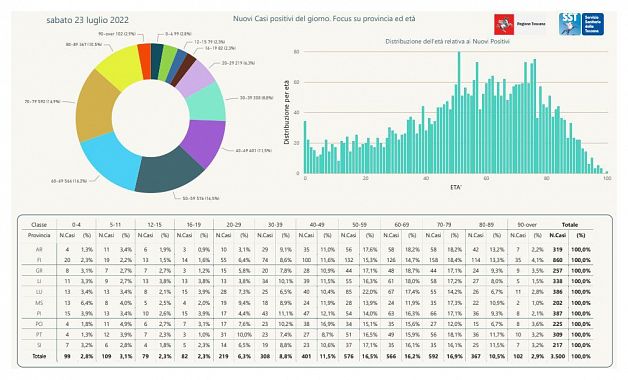
Task: Click the tallest histogram bar near age 50
Action: coord(459,113)
